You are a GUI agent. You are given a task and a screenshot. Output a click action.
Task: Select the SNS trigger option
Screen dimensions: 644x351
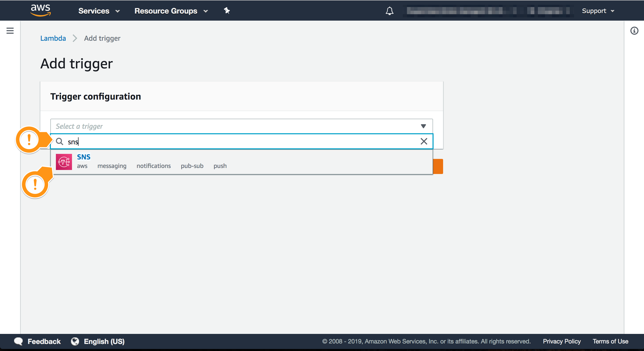tap(241, 162)
